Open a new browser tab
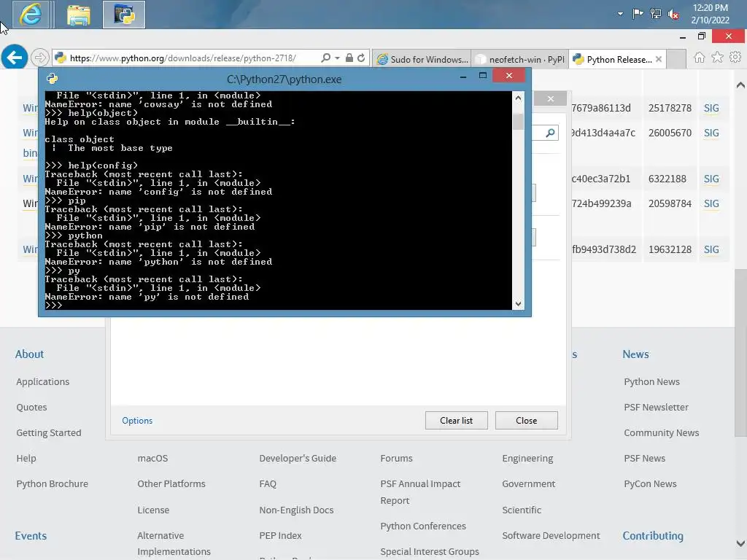The width and height of the screenshot is (747, 560). click(x=676, y=60)
